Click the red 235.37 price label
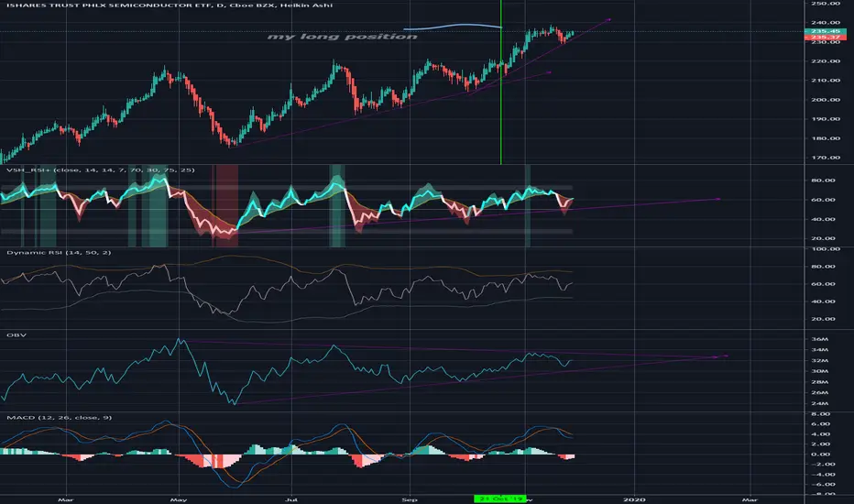 pos(825,37)
